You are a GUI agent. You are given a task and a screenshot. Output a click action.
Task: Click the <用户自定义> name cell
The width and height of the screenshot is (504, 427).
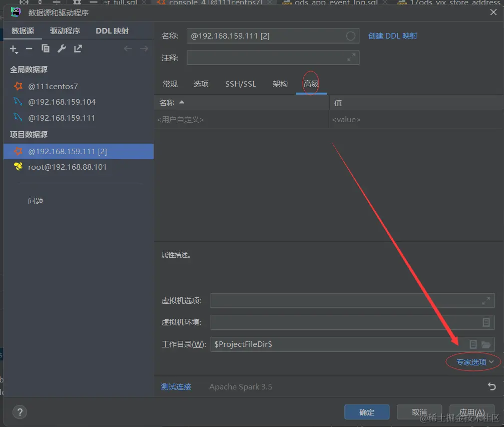coord(242,120)
